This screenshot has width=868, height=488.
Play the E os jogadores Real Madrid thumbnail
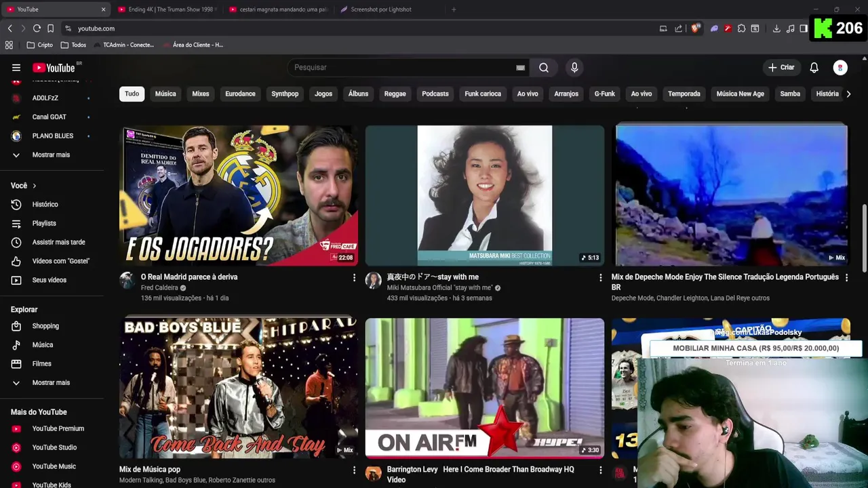[x=239, y=195]
